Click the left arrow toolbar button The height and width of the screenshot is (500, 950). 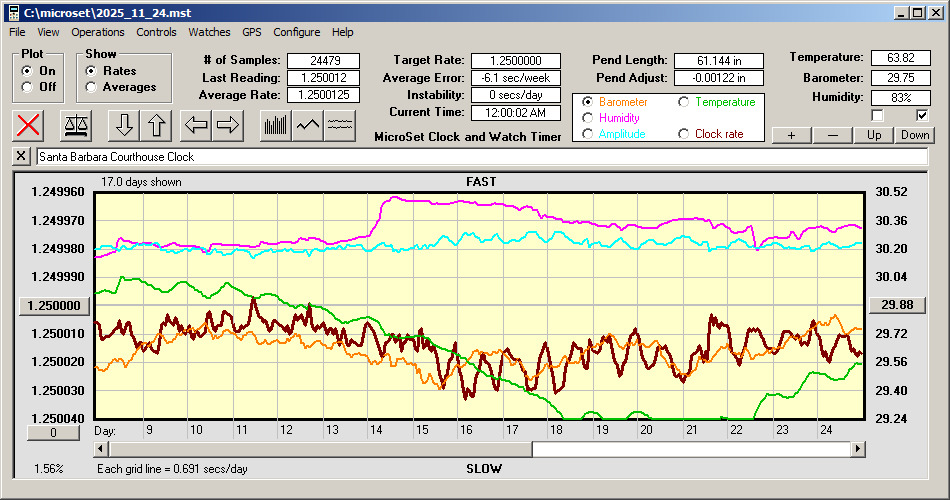[x=197, y=125]
